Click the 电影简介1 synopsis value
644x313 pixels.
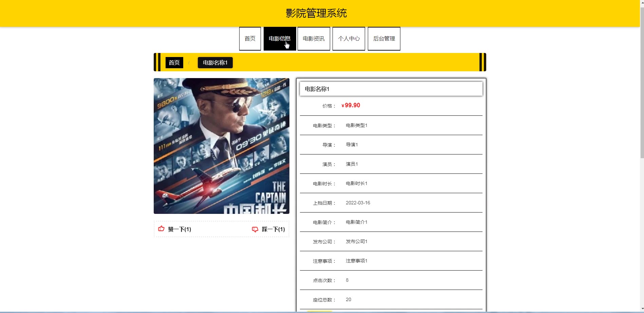(357, 222)
